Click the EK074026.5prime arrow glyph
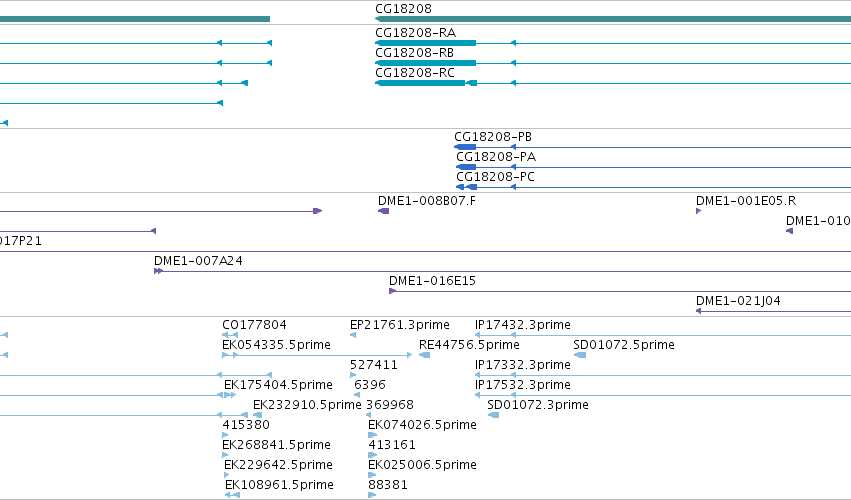The image size is (851, 500). 372,435
